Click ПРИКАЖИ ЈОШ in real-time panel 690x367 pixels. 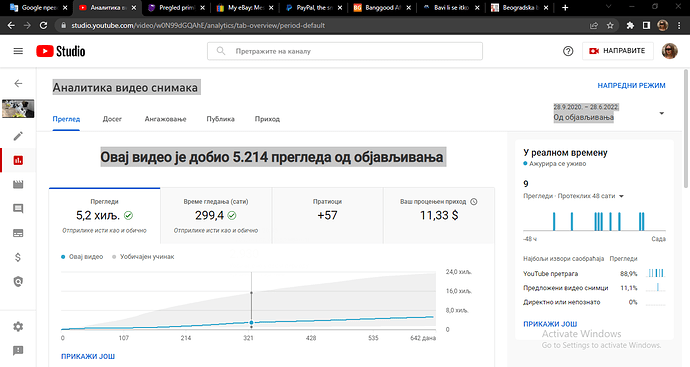coord(550,324)
